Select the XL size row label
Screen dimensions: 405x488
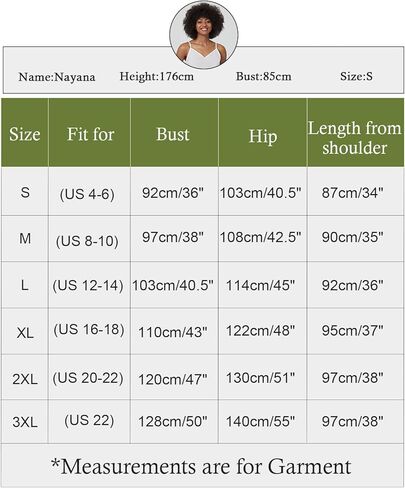click(x=25, y=333)
